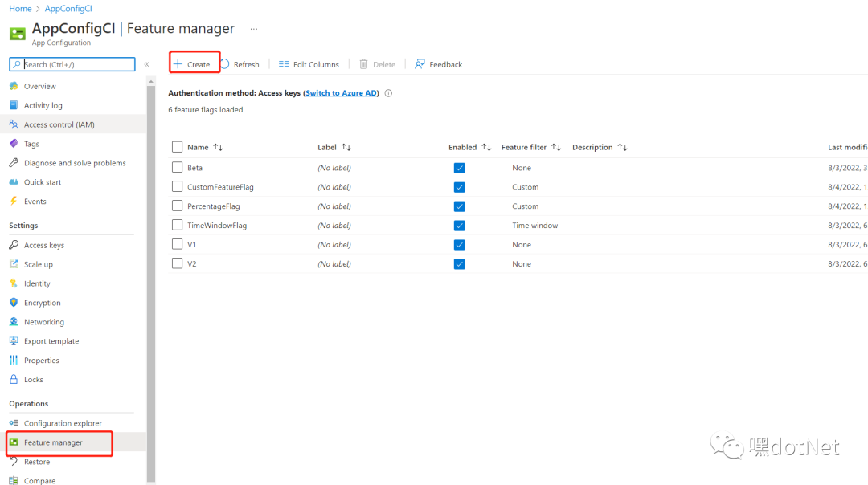Click the Encryption shield icon
Screen dimensions: 868x485
coord(14,303)
